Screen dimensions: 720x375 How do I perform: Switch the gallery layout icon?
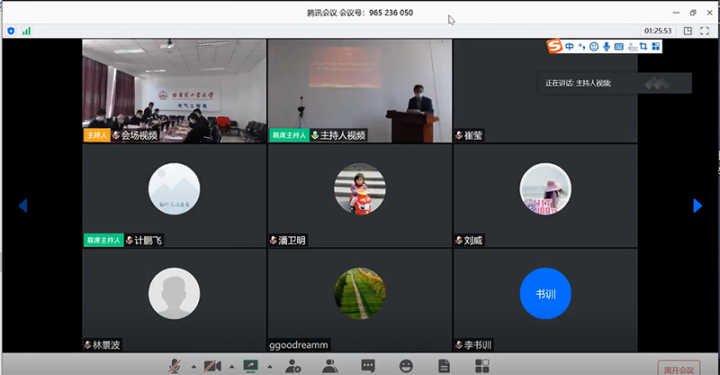[x=688, y=31]
